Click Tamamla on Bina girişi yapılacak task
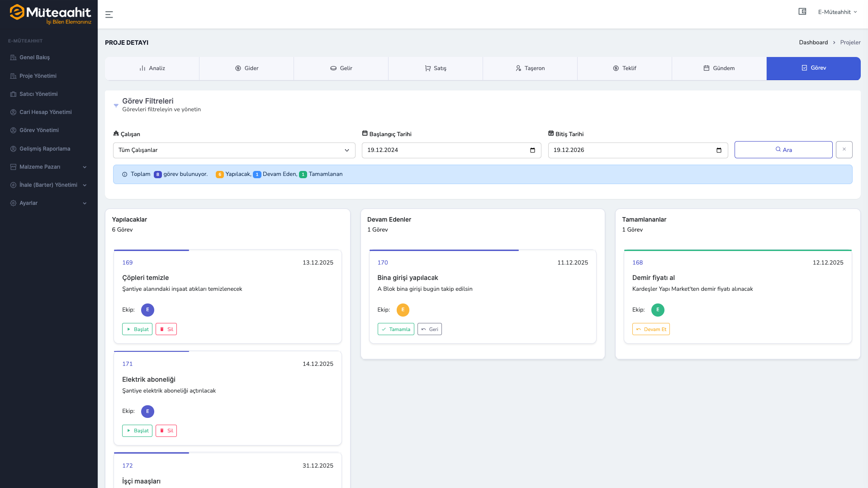This screenshot has width=868, height=488. [x=395, y=329]
